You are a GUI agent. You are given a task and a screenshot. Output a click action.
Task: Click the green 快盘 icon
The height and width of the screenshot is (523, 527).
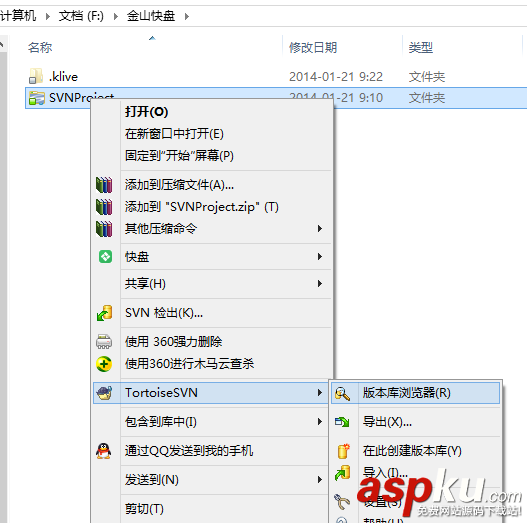click(106, 256)
